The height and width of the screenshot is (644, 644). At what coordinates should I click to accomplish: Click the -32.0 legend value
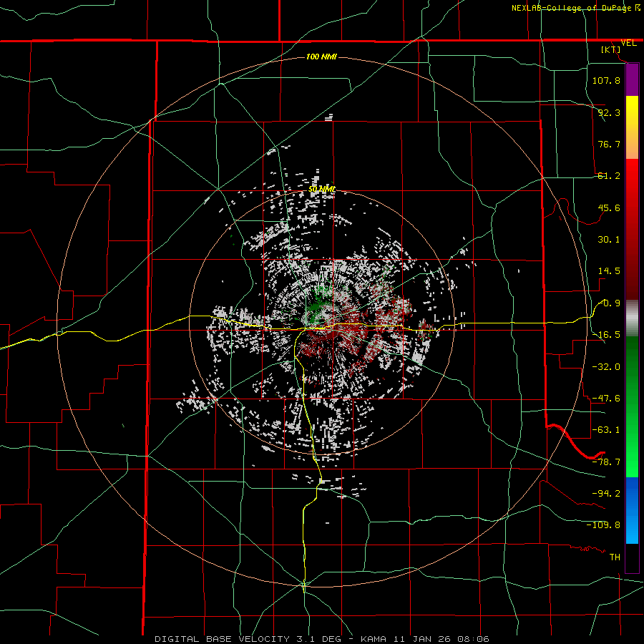606,367
